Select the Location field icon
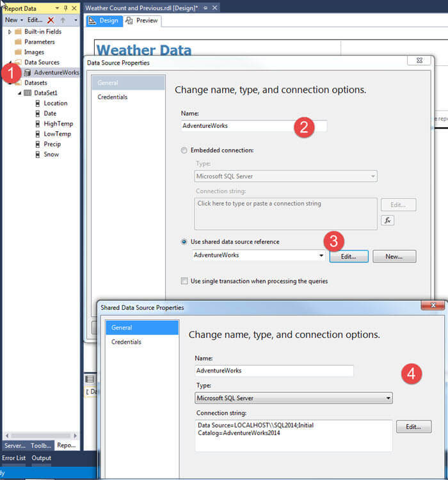This screenshot has height=480, width=448. pyautogui.click(x=37, y=104)
